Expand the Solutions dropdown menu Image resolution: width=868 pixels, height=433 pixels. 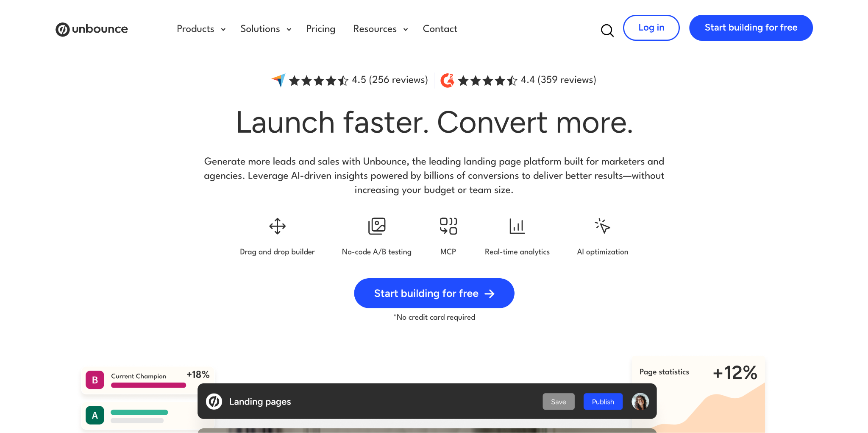coord(266,29)
